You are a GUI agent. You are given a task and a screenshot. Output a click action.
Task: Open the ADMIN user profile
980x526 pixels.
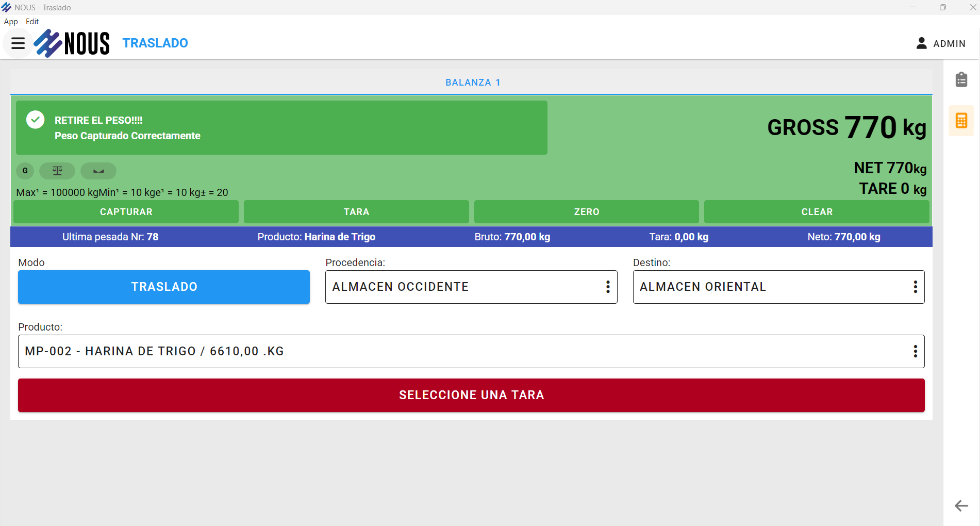coord(941,43)
